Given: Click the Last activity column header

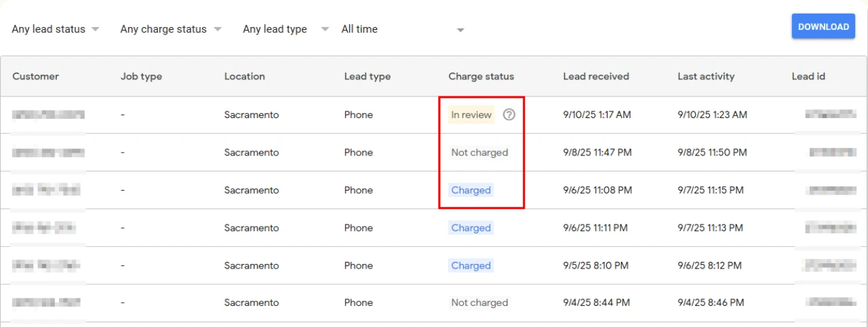Looking at the screenshot, I should coord(706,77).
